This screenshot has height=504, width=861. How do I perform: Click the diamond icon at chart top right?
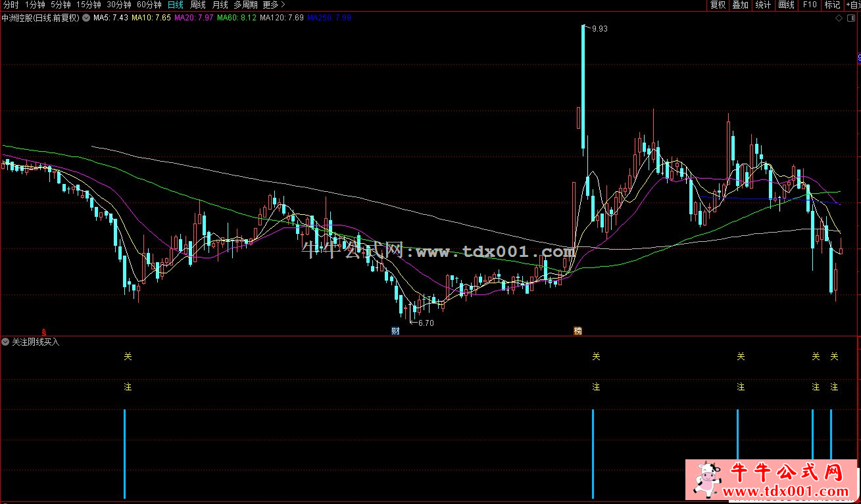pyautogui.click(x=839, y=18)
